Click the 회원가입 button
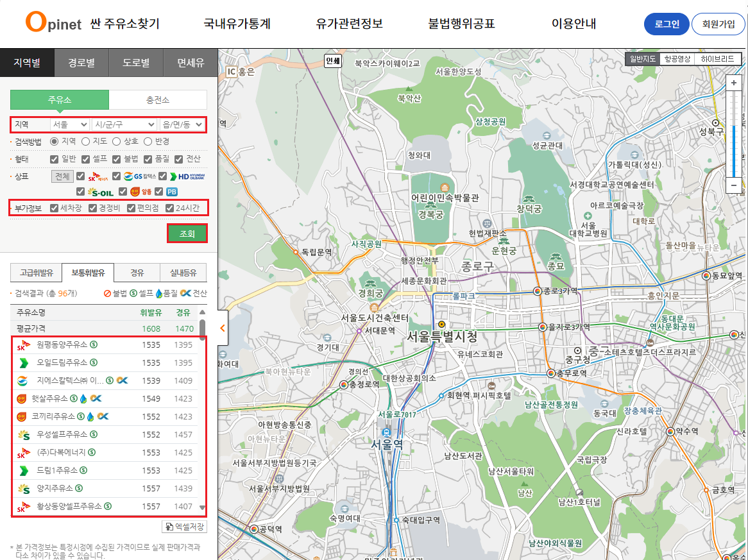Image resolution: width=748 pixels, height=560 pixels. 718,24
